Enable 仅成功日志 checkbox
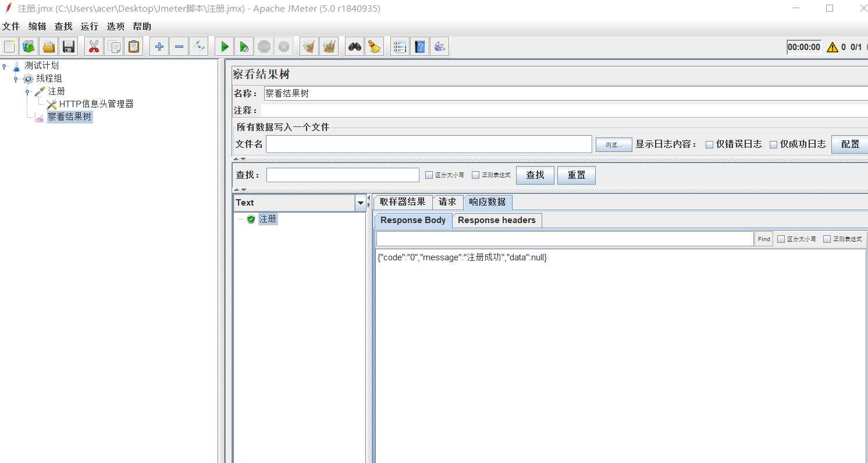The image size is (868, 463). 773,144
